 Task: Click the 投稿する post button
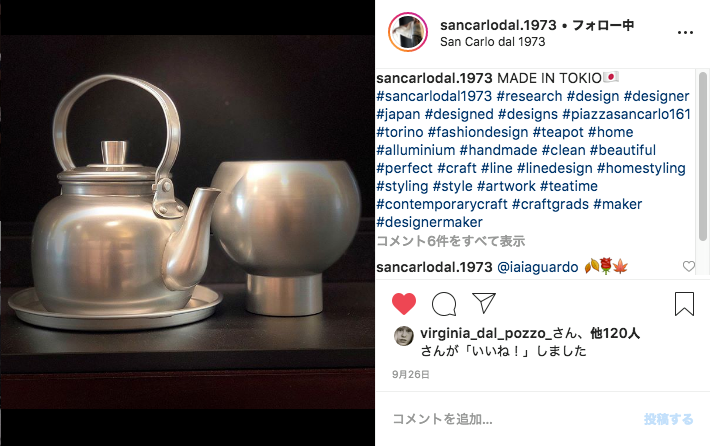[x=668, y=419]
